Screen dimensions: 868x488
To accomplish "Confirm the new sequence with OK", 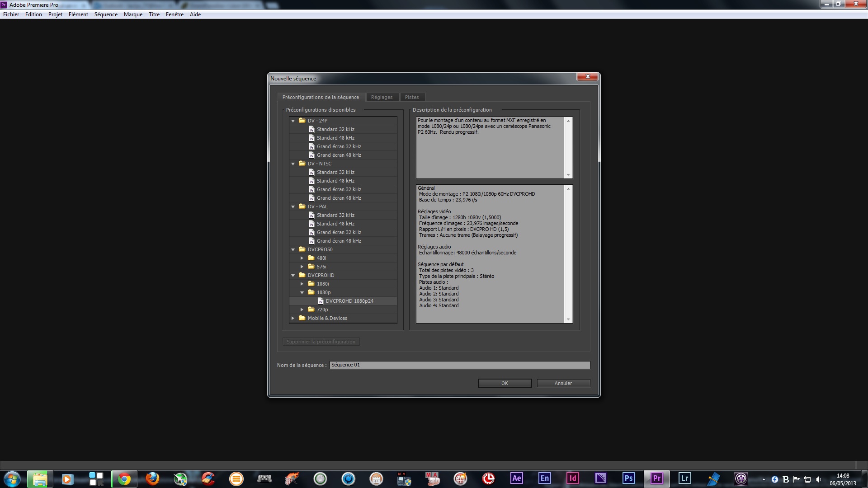I will [x=505, y=383].
